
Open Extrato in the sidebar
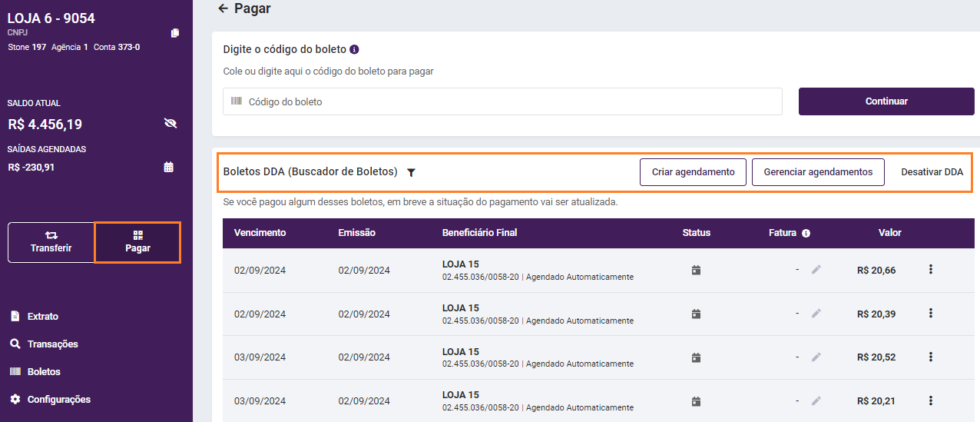point(42,316)
